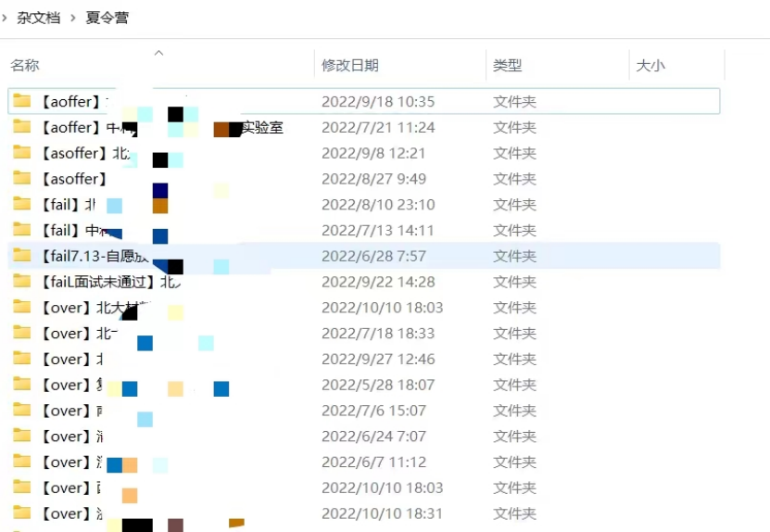This screenshot has height=532, width=770.
Task: Select folder icon of row dated 2022/7/21 11:24
Action: [21, 127]
